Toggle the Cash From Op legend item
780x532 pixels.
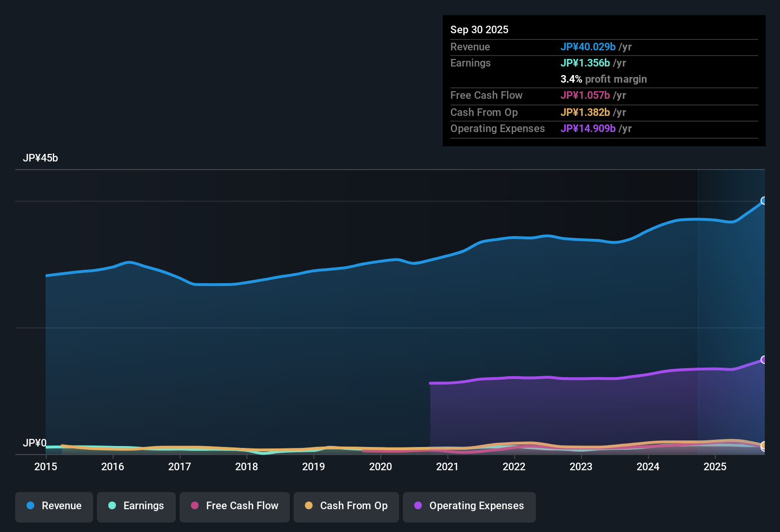[346, 506]
